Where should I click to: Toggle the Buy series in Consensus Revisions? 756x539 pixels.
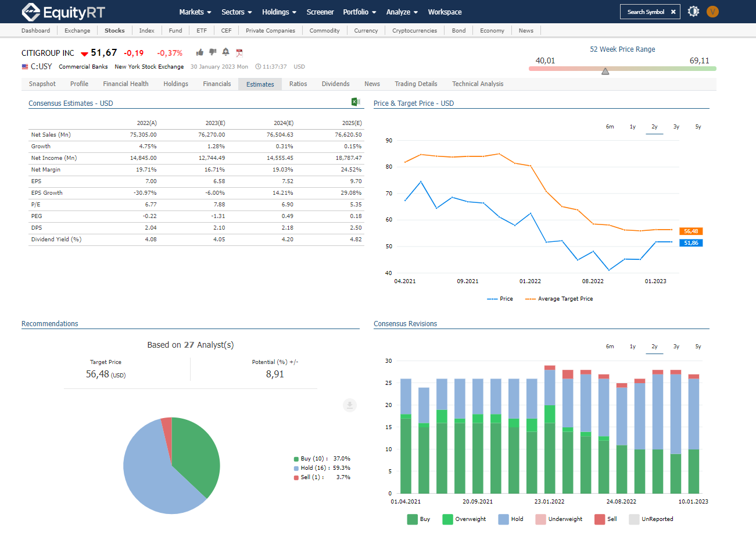pyautogui.click(x=419, y=519)
